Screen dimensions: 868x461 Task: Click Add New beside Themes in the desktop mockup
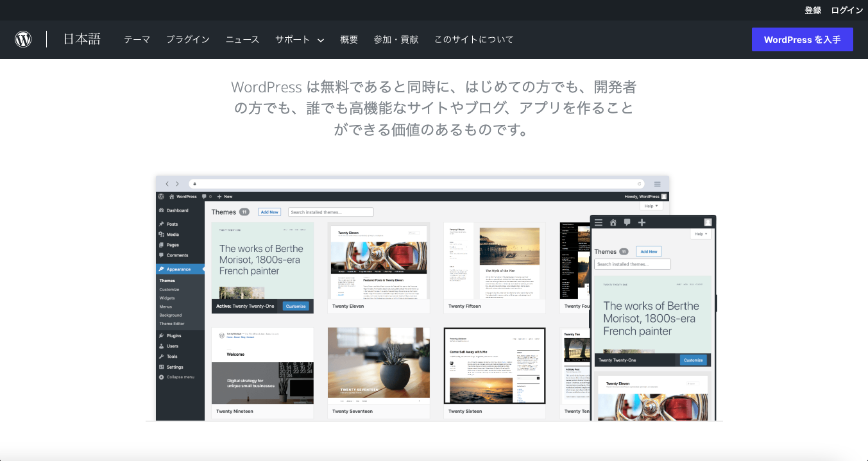coord(269,212)
